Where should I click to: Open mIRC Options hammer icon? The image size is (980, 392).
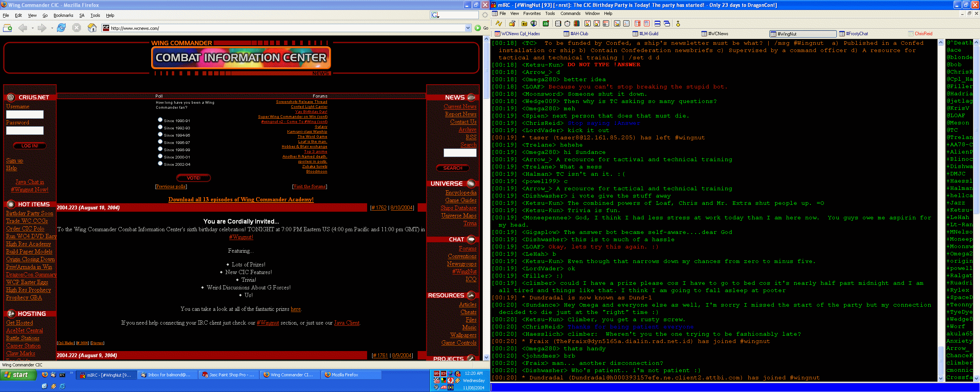click(x=512, y=24)
